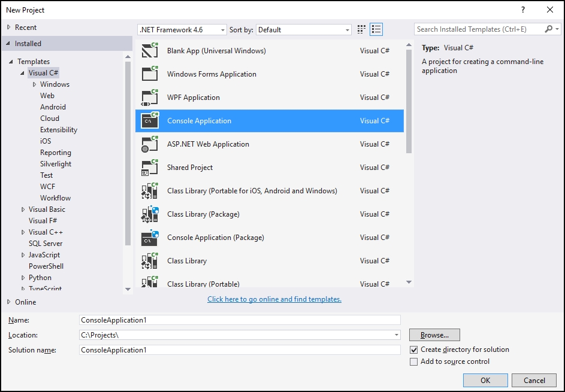Open the Sort by Default dropdown

[x=303, y=29]
